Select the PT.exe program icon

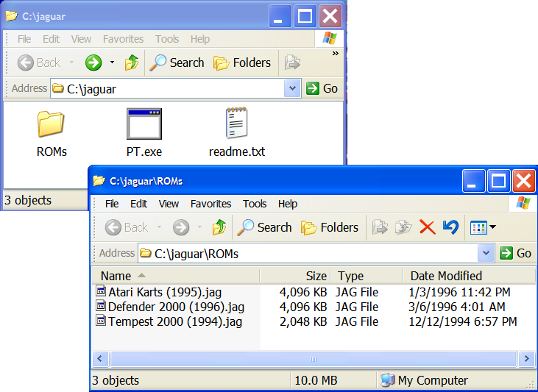(144, 125)
